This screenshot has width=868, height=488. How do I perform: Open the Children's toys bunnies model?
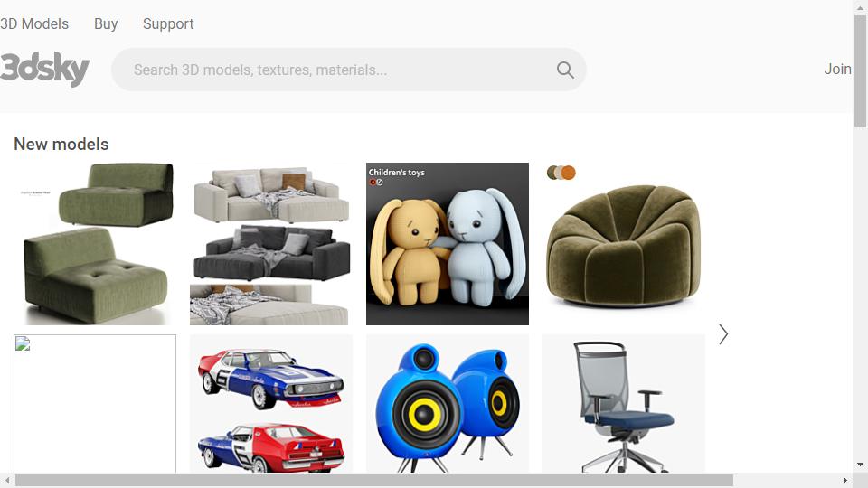pos(448,243)
